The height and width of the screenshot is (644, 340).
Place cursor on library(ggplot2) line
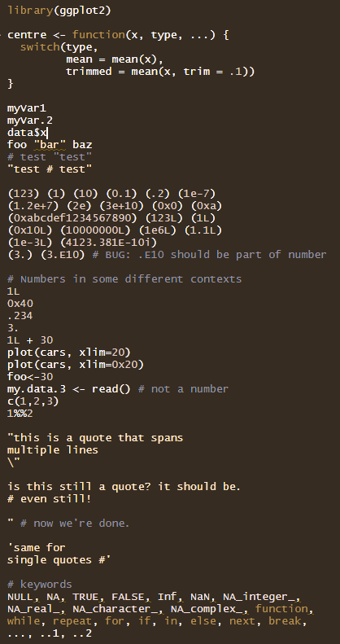pyautogui.click(x=59, y=11)
